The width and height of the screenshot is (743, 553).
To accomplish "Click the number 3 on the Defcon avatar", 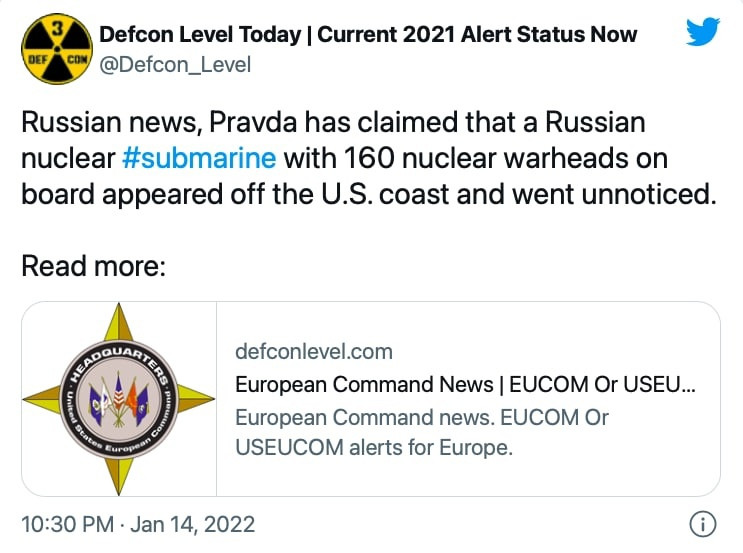I will coord(56,29).
